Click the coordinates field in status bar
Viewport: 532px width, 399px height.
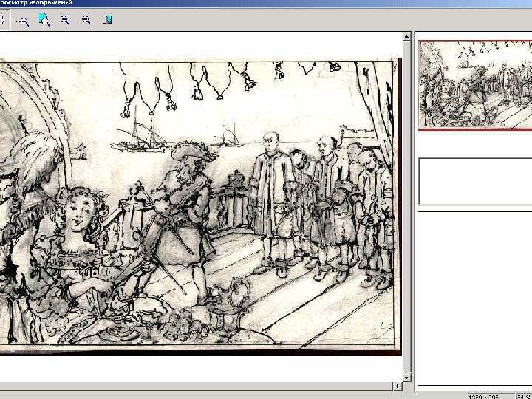coord(491,396)
